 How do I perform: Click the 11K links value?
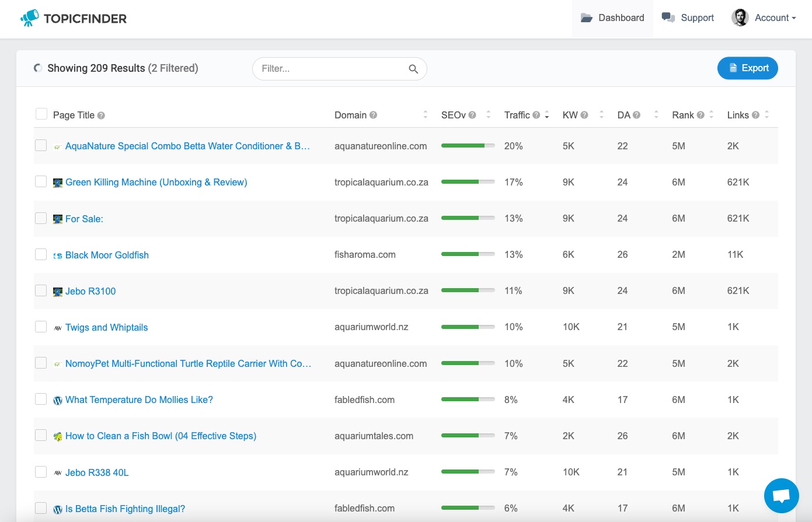[x=735, y=254]
